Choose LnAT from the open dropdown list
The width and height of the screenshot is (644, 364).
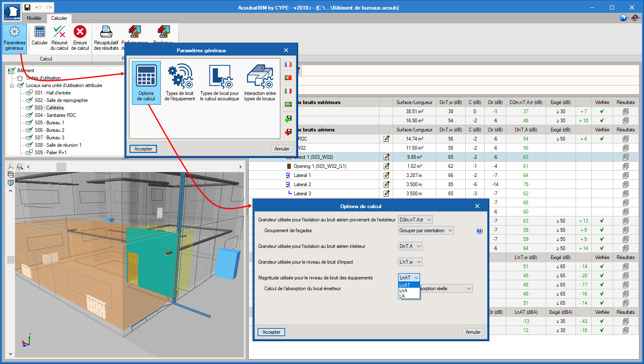click(x=409, y=285)
